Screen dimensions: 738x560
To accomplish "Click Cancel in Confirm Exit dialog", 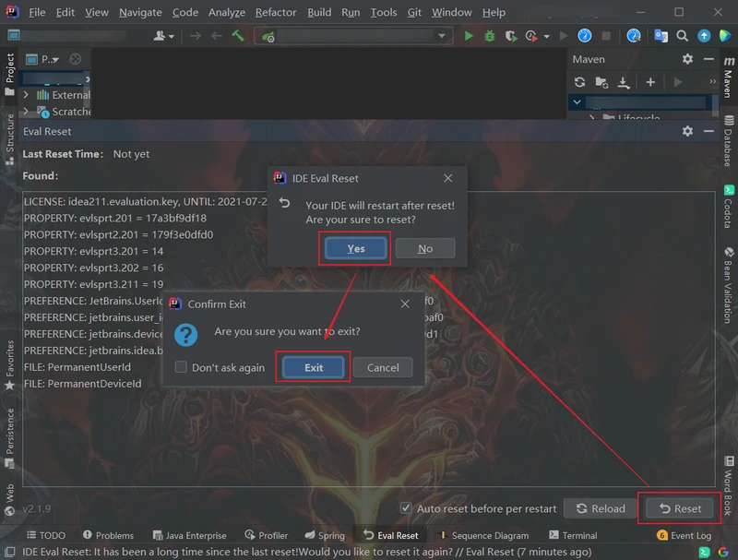I will pyautogui.click(x=383, y=367).
